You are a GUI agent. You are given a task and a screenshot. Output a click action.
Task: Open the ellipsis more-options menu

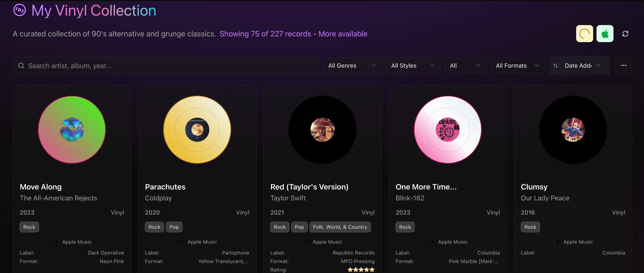point(623,65)
